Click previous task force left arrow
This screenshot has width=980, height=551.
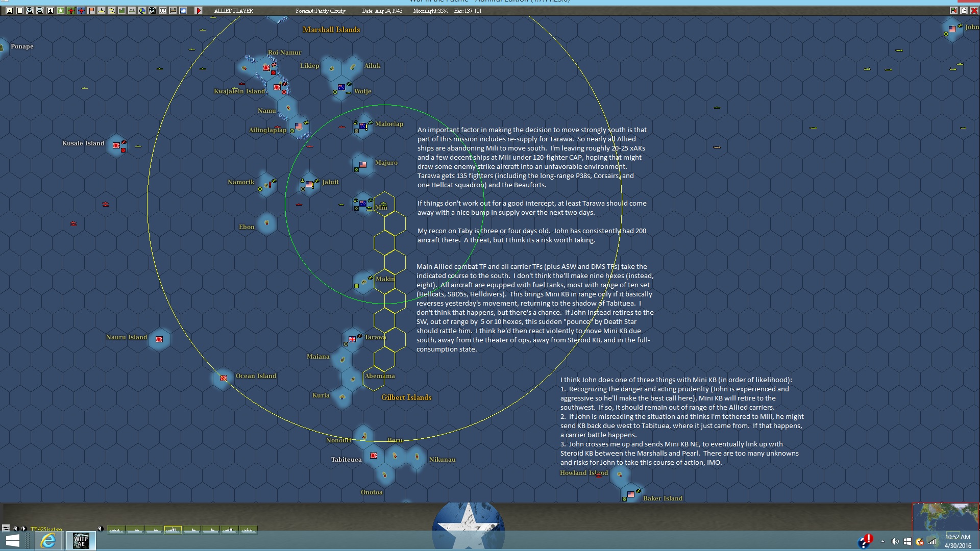(15, 529)
